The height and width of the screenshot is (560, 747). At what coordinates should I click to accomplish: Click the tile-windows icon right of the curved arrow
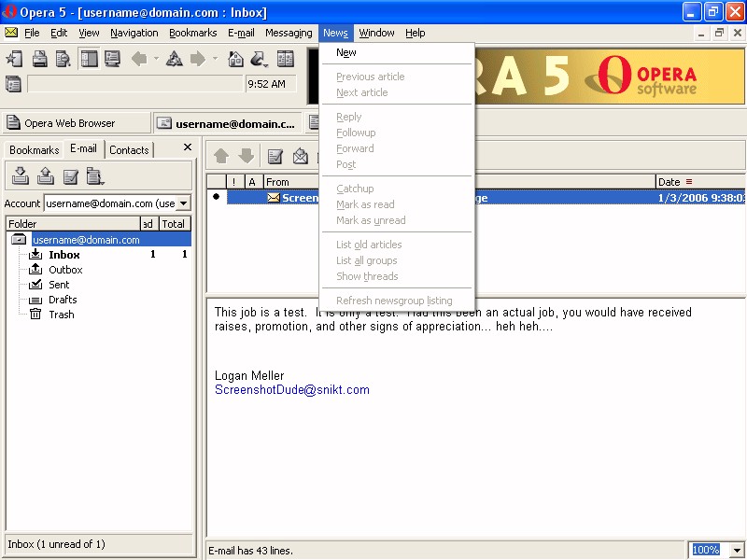click(286, 60)
